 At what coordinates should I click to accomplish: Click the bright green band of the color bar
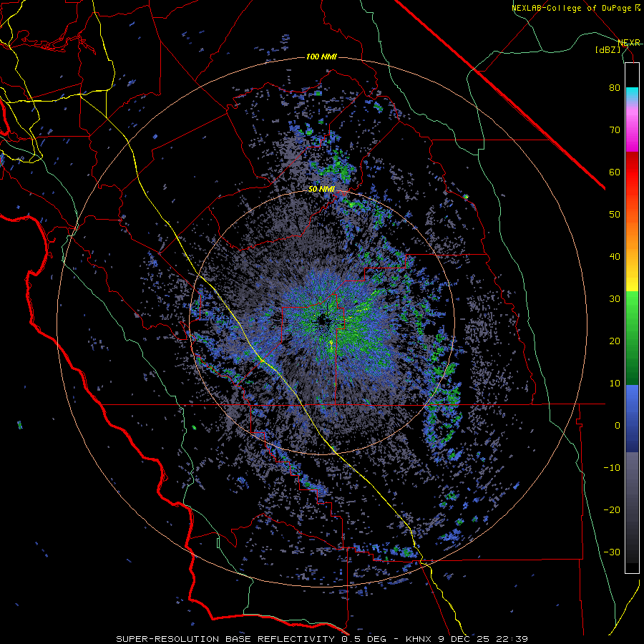point(632,302)
